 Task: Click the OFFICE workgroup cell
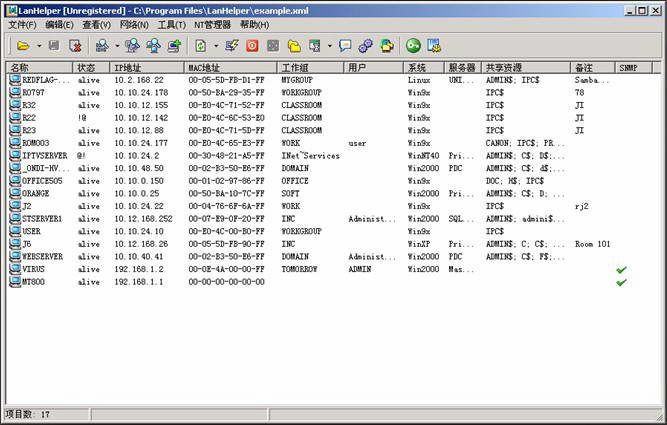click(295, 181)
